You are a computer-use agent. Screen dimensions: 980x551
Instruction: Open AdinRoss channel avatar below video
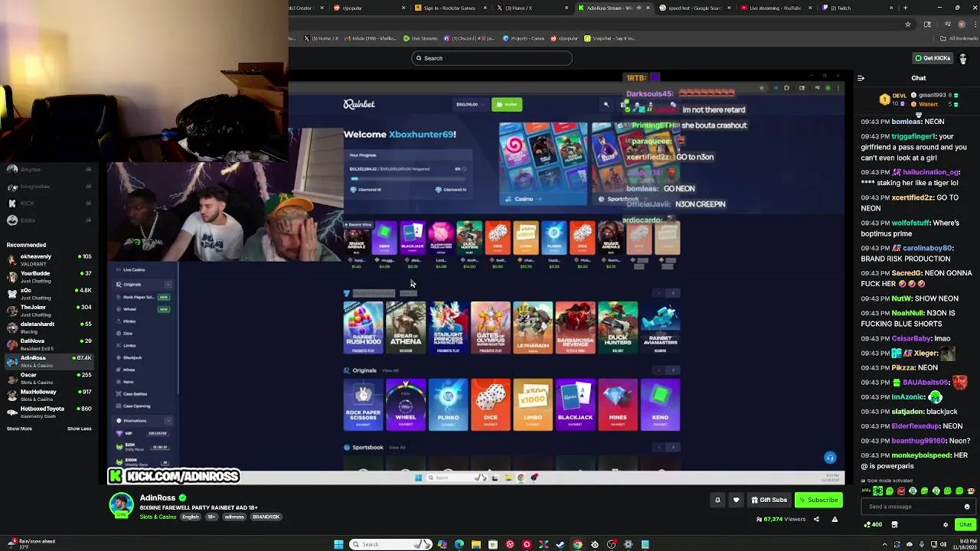pos(121,506)
